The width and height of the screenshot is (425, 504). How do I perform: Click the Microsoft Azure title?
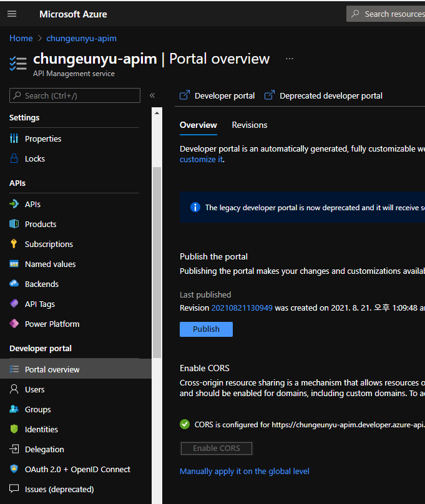73,14
